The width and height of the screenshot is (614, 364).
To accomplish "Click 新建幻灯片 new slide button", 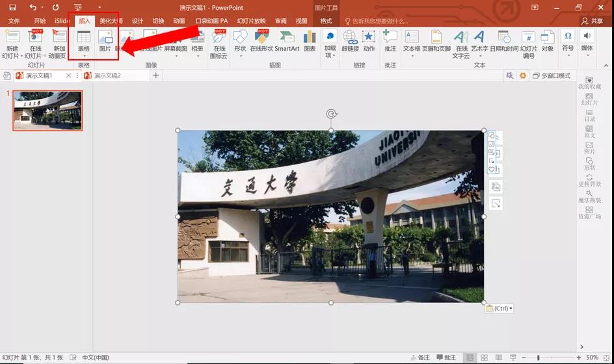I will (x=12, y=44).
